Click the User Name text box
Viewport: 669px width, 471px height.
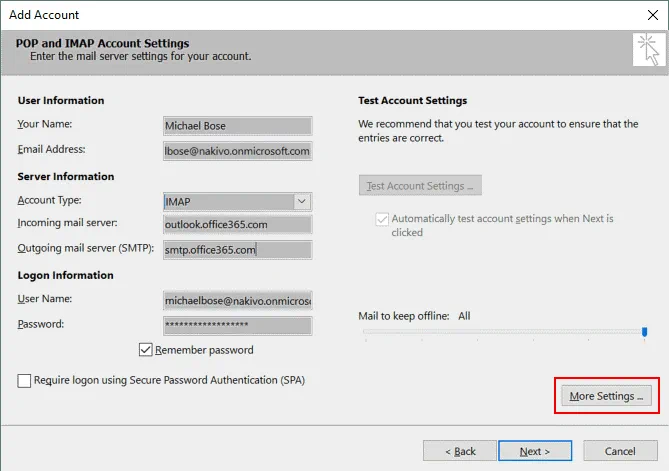pos(237,300)
